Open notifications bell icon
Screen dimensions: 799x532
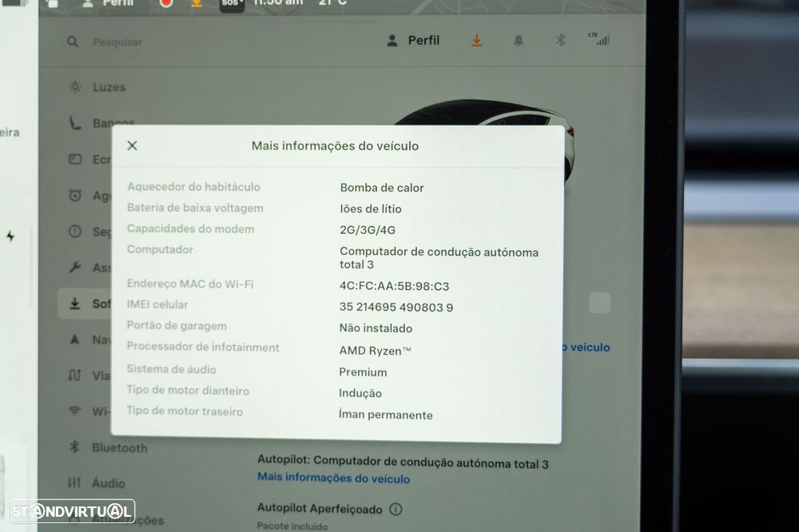(x=519, y=41)
